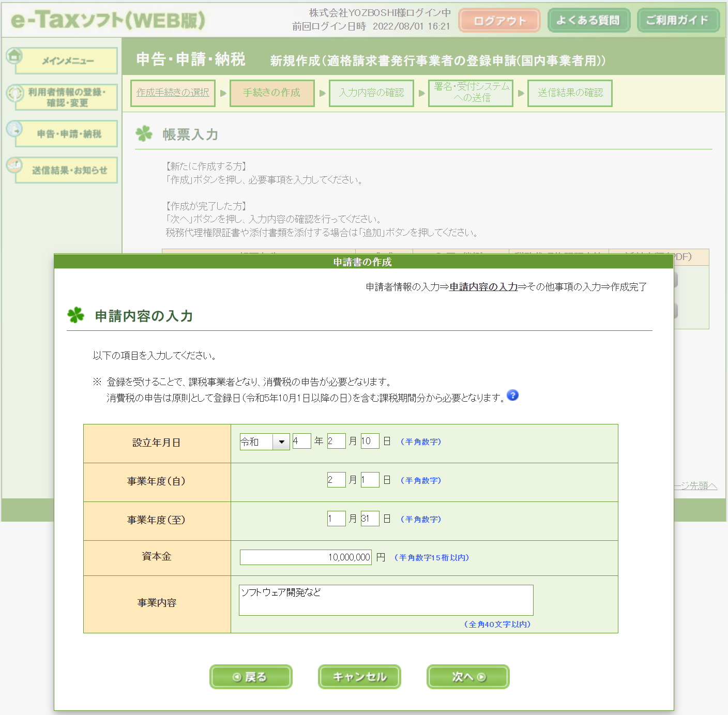This screenshot has height=715, width=728.
Task: Click the blue help question mark icon
Action: 512,395
